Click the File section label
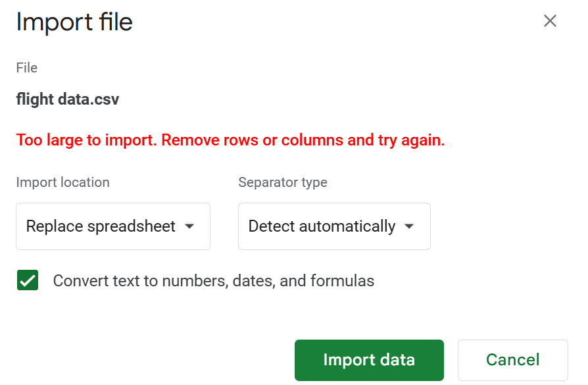 26,67
